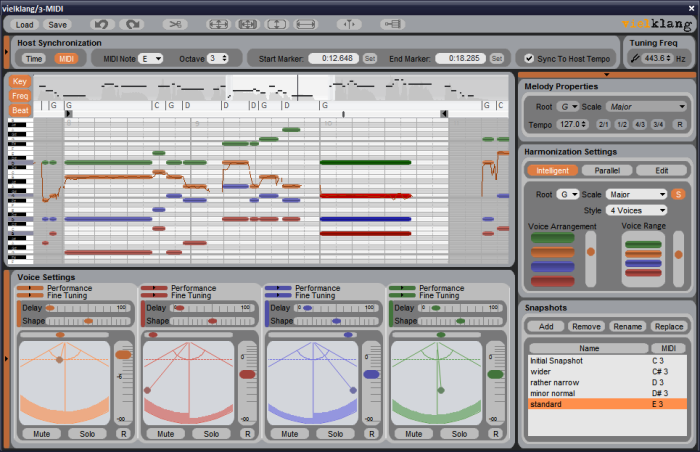Open Harmonization Scale Major dropdown
This screenshot has height=452, width=700.
636,194
